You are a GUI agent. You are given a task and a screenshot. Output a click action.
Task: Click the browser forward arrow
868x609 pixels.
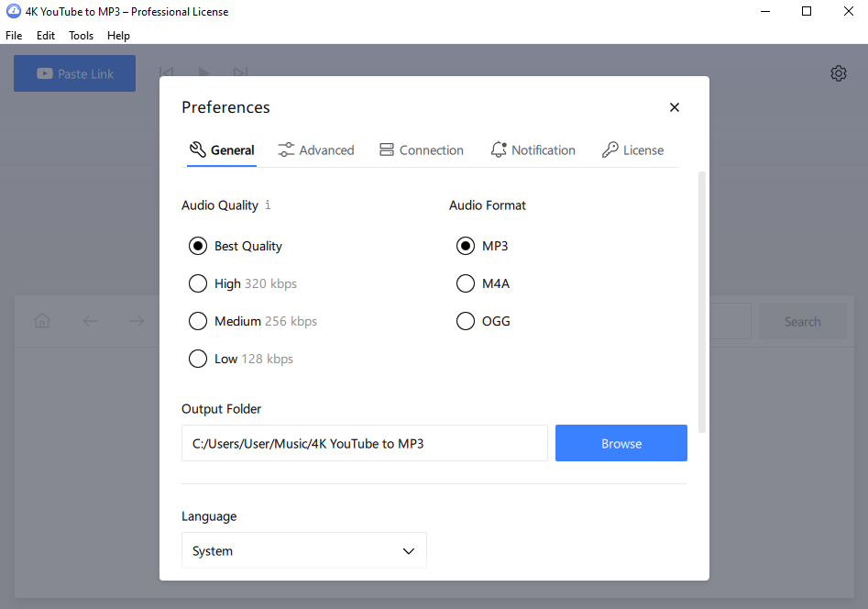pos(137,321)
